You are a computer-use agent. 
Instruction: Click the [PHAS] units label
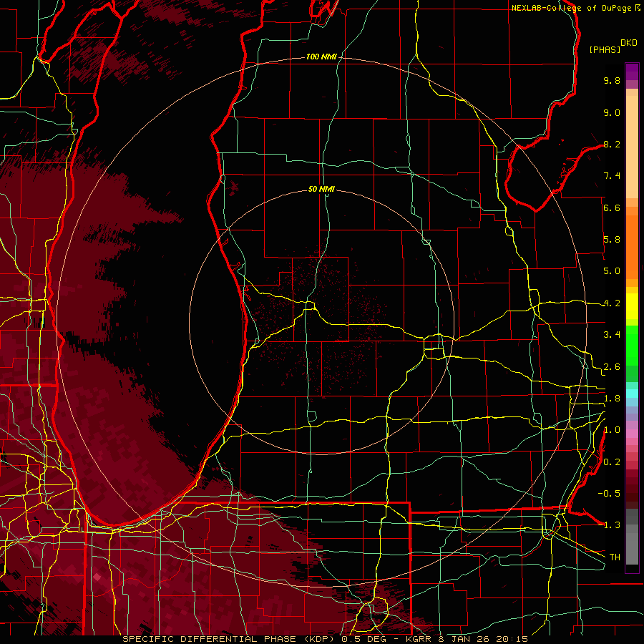605,49
